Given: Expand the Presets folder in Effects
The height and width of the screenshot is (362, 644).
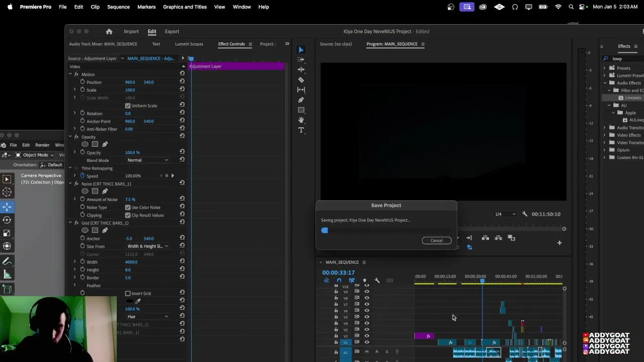Looking at the screenshot, I should click(605, 68).
